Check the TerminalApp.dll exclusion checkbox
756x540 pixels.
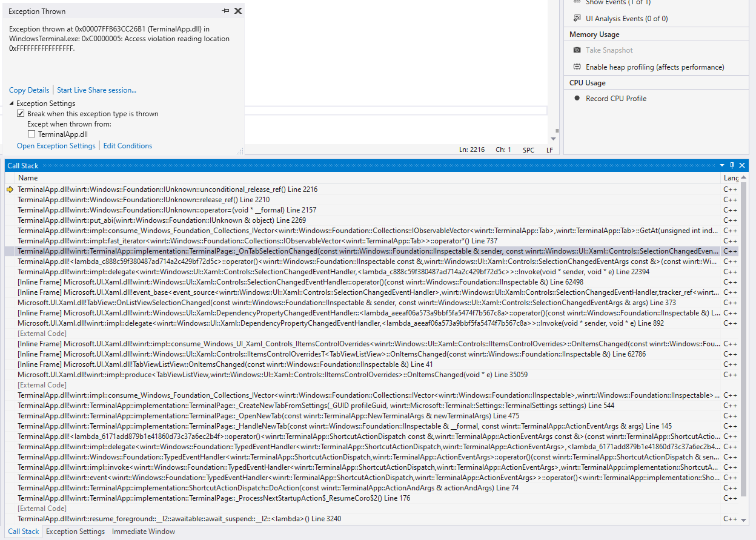31,134
